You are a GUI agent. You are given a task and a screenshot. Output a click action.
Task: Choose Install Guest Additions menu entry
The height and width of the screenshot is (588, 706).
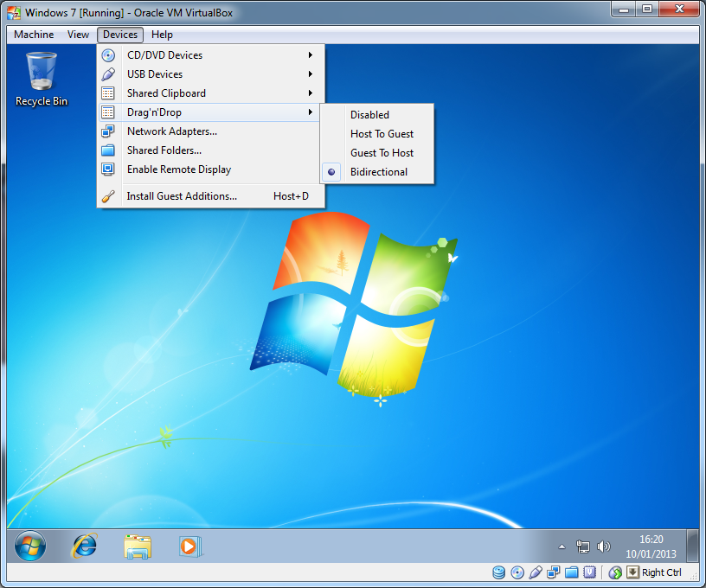[x=182, y=196]
